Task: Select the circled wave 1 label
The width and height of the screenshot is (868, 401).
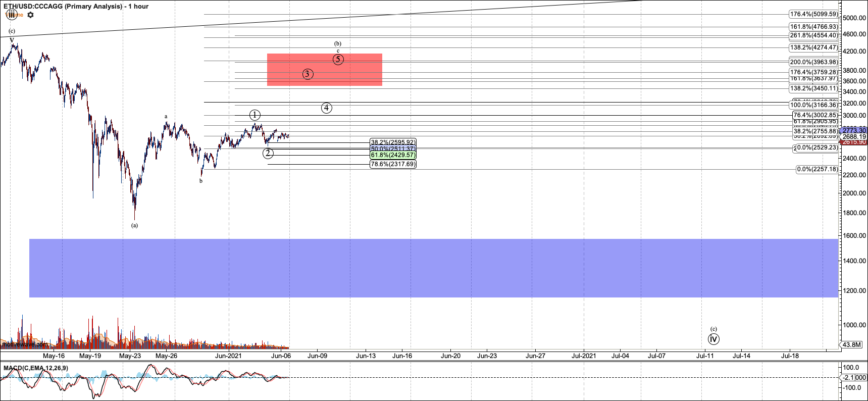Action: [255, 115]
